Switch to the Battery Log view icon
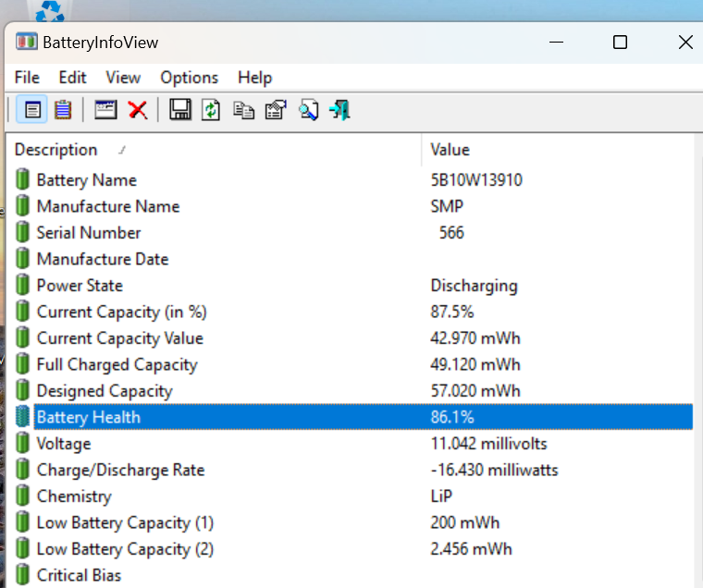This screenshot has height=588, width=703. coord(63,109)
